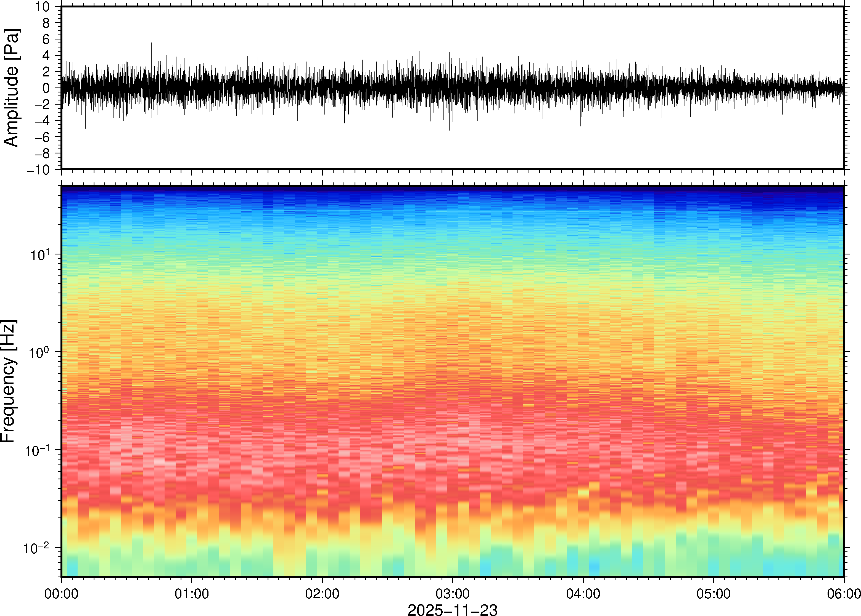Click the 02:00 time axis label
The height and width of the screenshot is (616, 861).
click(x=322, y=594)
